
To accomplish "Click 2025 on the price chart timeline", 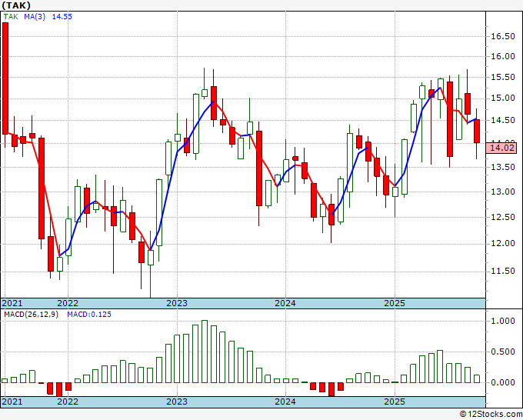I will pyautogui.click(x=395, y=303).
